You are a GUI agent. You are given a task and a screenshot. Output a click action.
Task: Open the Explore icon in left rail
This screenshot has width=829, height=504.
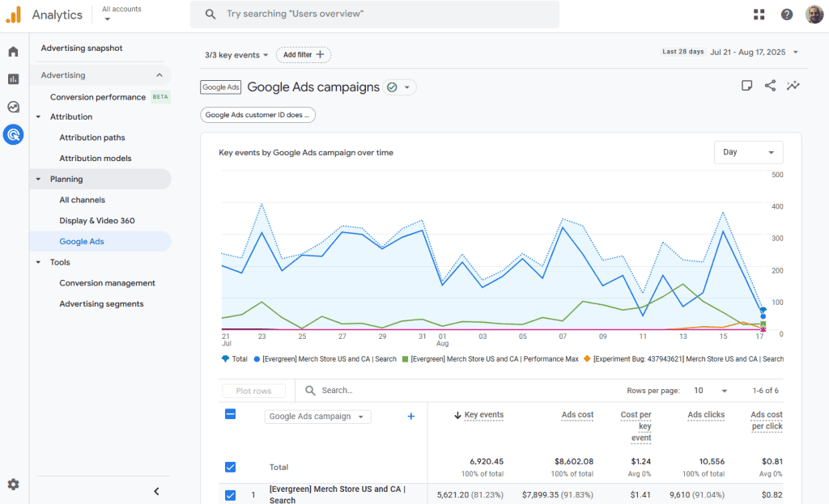point(13,107)
